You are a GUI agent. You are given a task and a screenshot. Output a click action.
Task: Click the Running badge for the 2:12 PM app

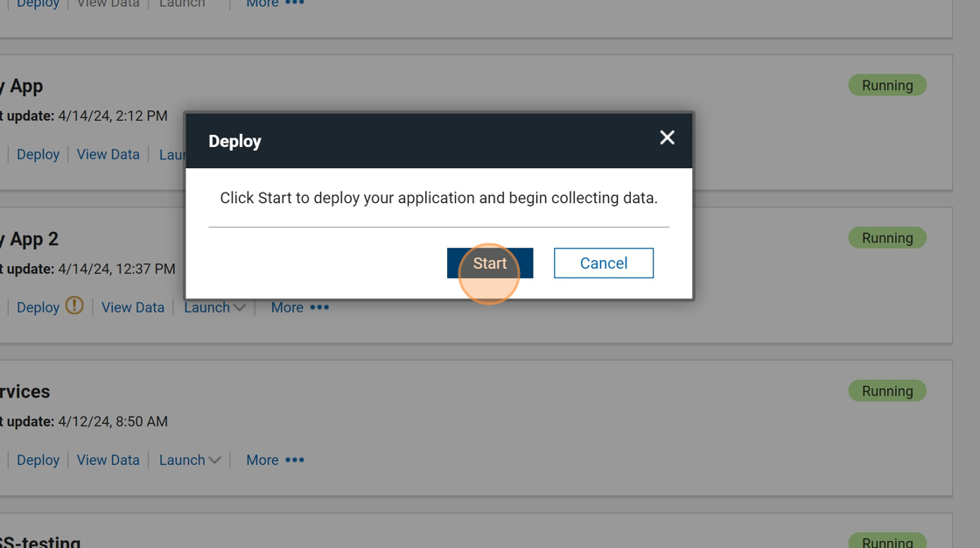[886, 85]
